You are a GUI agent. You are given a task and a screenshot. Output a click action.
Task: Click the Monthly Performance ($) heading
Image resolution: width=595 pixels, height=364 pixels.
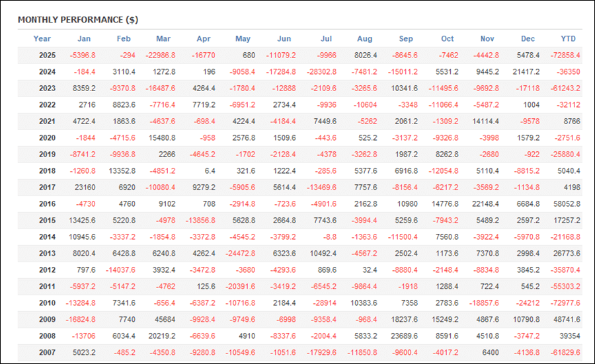(x=78, y=20)
